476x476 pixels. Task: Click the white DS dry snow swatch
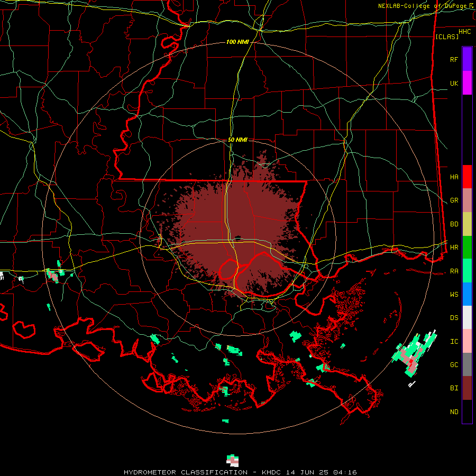click(x=467, y=317)
